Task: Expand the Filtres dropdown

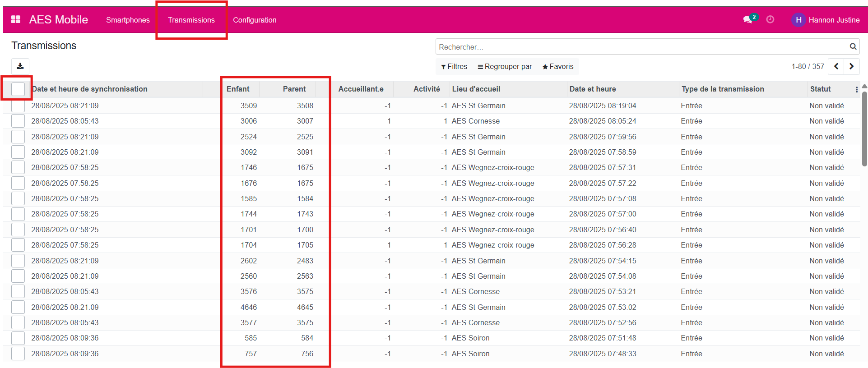Action: 454,67
